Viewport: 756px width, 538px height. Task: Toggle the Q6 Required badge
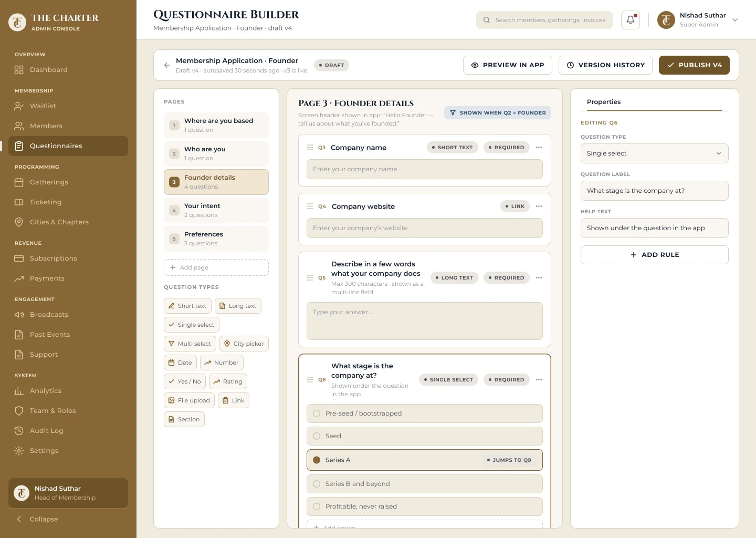[506, 380]
